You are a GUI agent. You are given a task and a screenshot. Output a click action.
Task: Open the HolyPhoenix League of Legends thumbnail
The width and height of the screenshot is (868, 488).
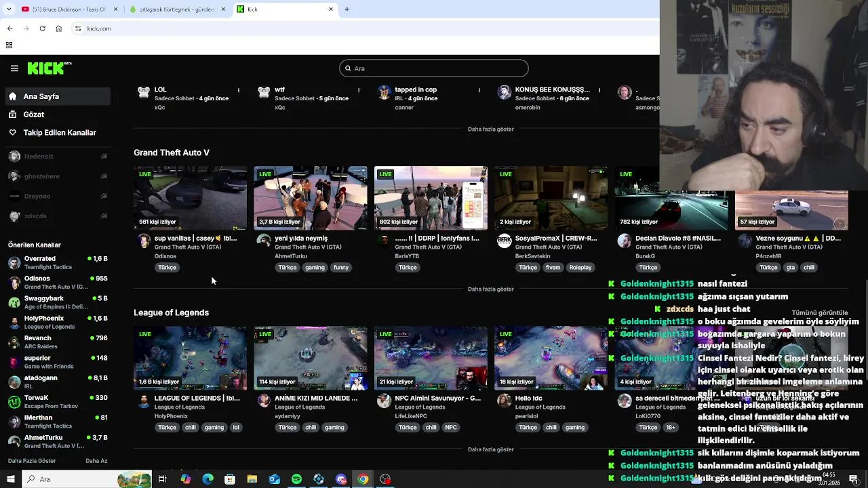click(191, 358)
